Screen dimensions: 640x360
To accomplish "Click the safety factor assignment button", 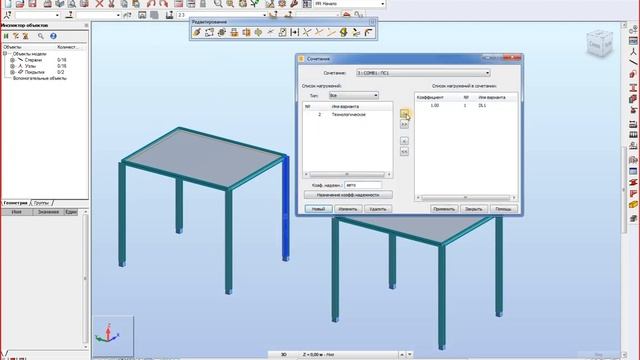I will click(x=348, y=195).
